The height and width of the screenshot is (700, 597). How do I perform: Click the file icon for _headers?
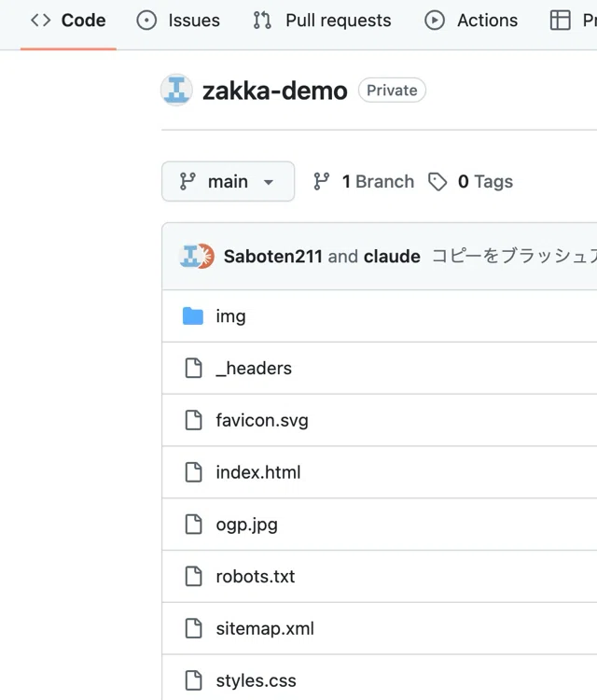[x=194, y=369]
